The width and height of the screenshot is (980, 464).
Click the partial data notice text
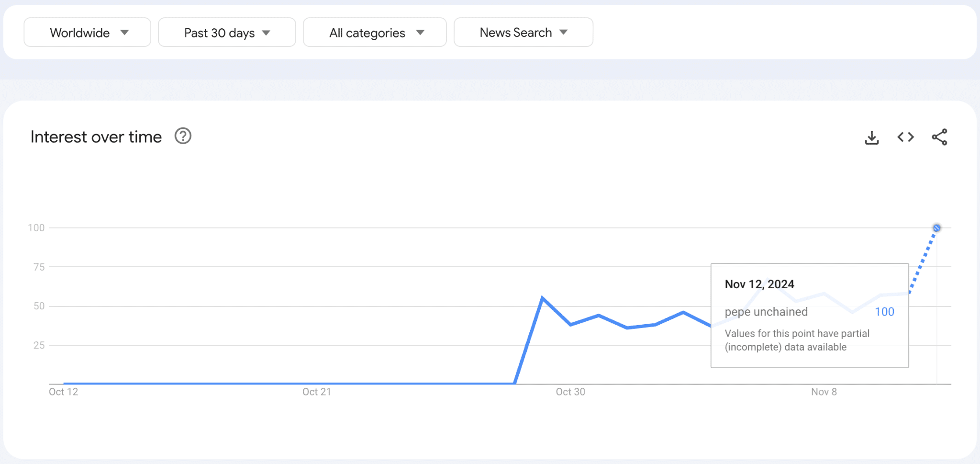[x=797, y=340]
